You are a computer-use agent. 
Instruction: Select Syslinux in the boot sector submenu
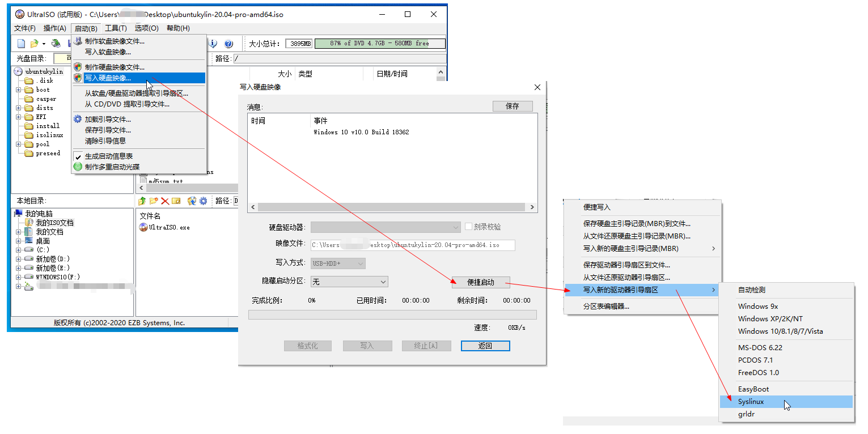pyautogui.click(x=786, y=402)
